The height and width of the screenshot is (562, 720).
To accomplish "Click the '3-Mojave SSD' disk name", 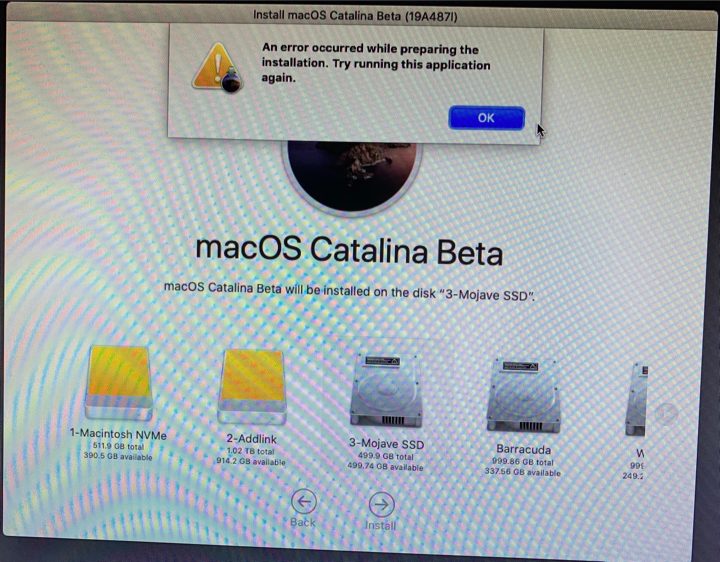I will (386, 444).
